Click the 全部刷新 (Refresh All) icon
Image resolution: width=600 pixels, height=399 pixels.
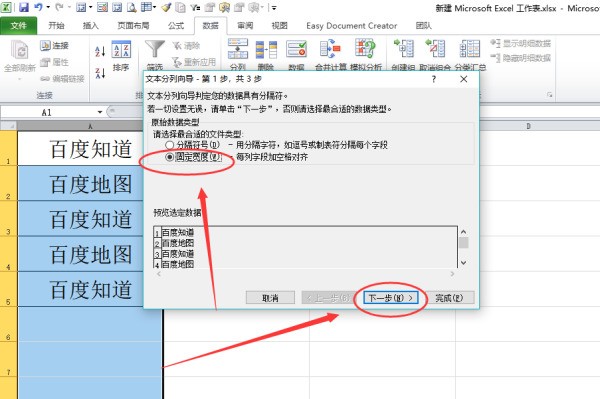(20, 51)
